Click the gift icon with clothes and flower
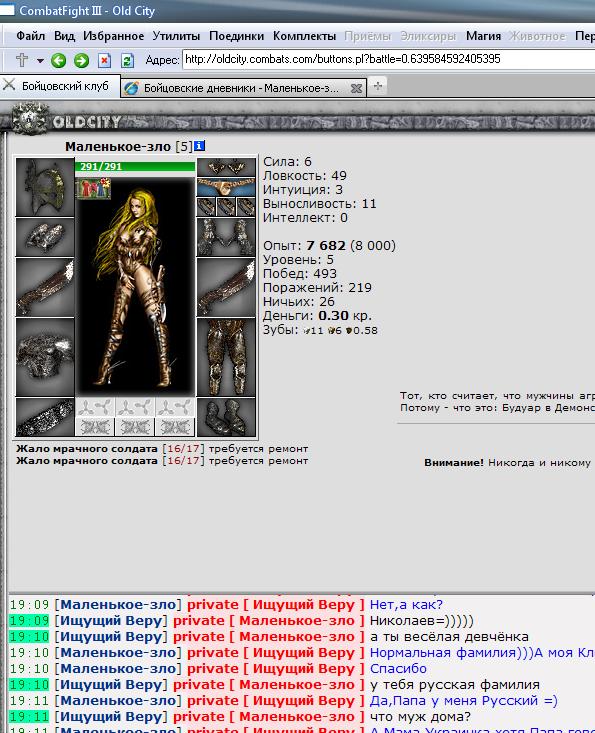595x733 pixels. pyautogui.click(x=93, y=188)
